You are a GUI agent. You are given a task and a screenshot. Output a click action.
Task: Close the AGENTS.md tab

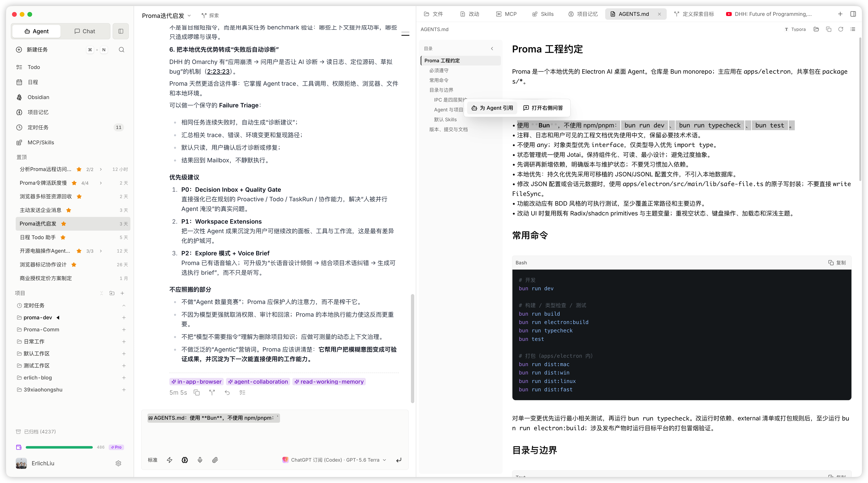pos(659,14)
